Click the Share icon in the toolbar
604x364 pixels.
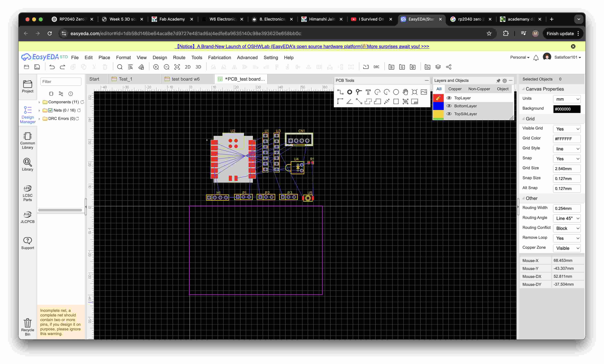pyautogui.click(x=449, y=67)
